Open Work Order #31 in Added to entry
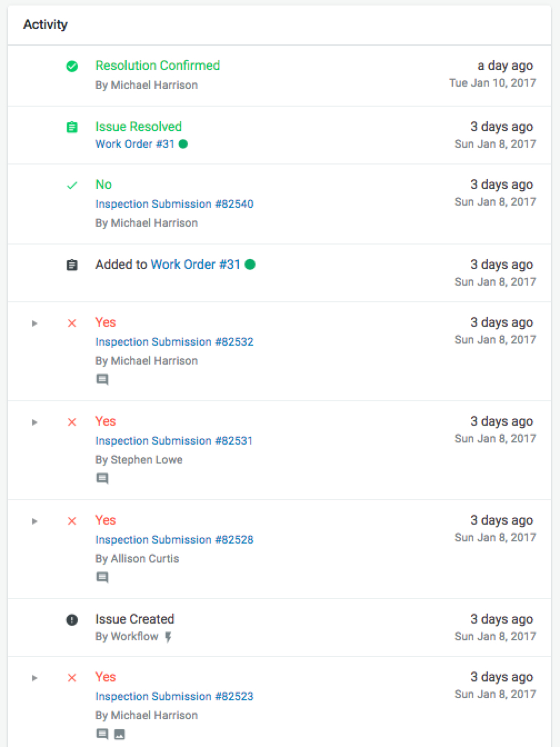This screenshot has height=747, width=560. tap(195, 265)
